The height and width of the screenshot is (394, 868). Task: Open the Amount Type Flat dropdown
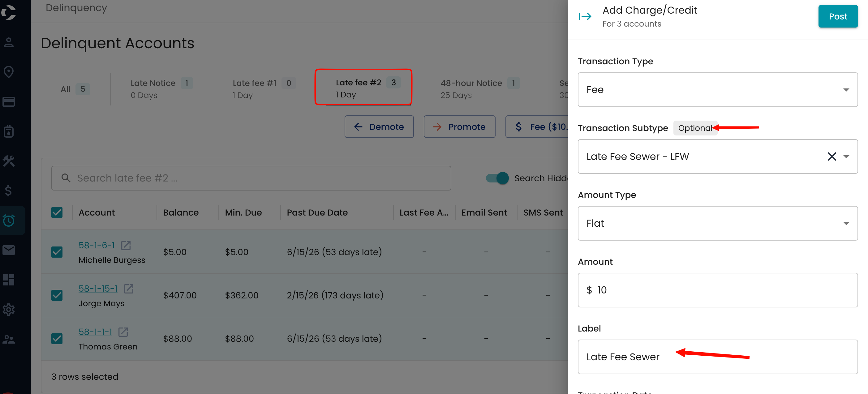click(718, 223)
